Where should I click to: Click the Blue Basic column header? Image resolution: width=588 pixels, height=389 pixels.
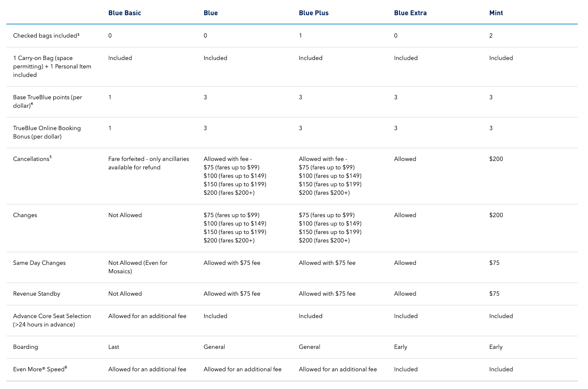click(125, 13)
